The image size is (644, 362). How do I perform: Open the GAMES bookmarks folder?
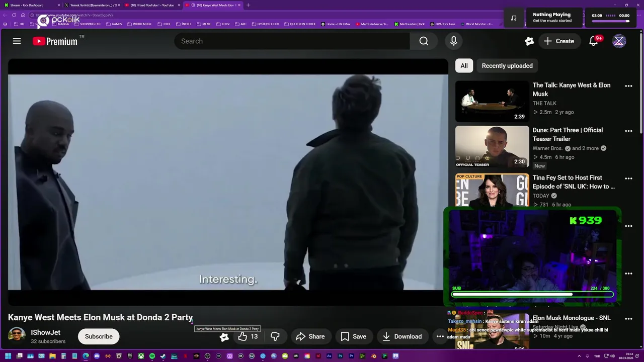click(114, 24)
